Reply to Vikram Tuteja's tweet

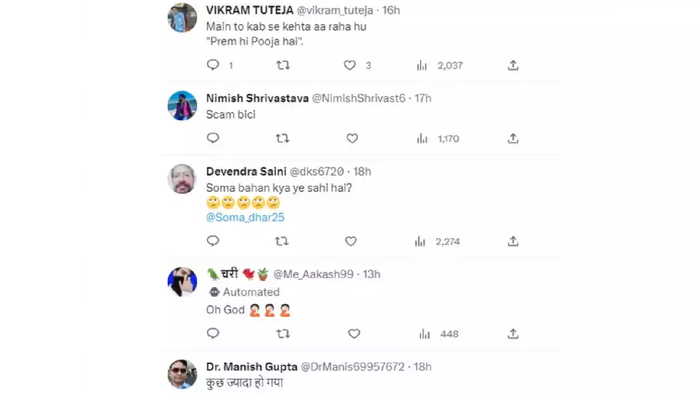[x=213, y=65]
